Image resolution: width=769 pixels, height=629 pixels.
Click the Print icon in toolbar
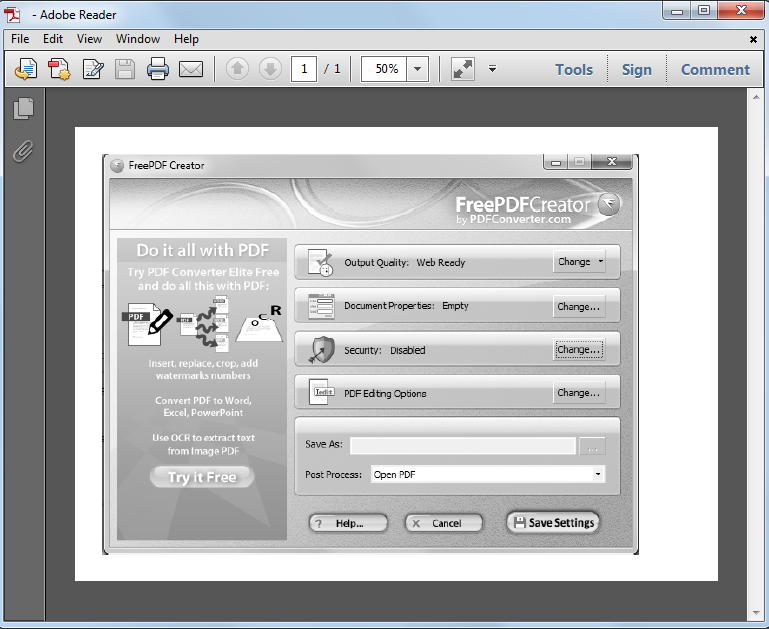tap(157, 69)
